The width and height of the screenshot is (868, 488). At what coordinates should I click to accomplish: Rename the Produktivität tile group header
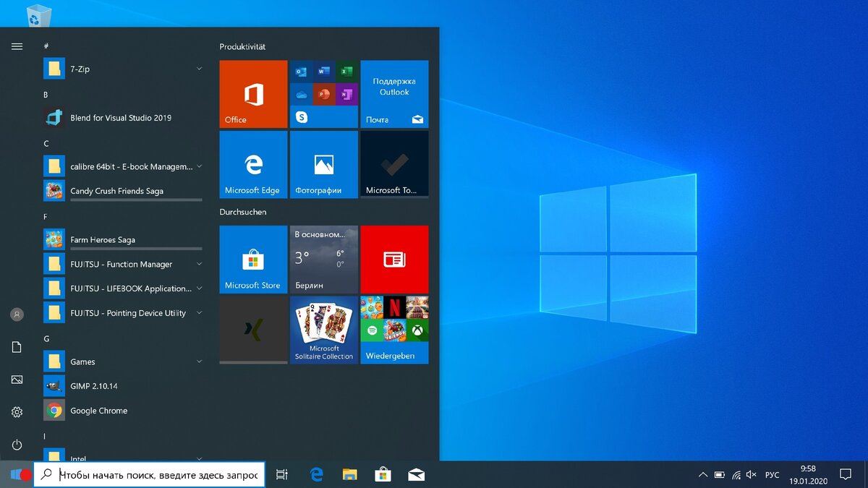click(242, 46)
